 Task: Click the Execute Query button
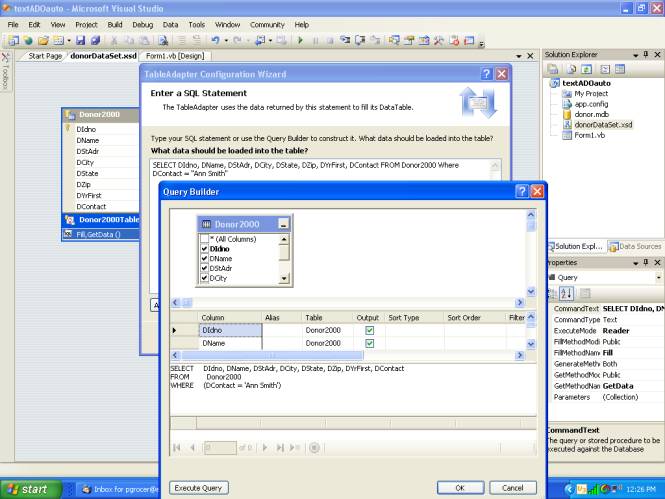pos(198,488)
